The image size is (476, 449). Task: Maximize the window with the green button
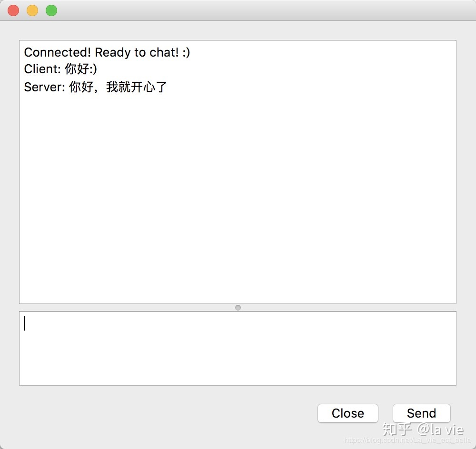point(51,10)
